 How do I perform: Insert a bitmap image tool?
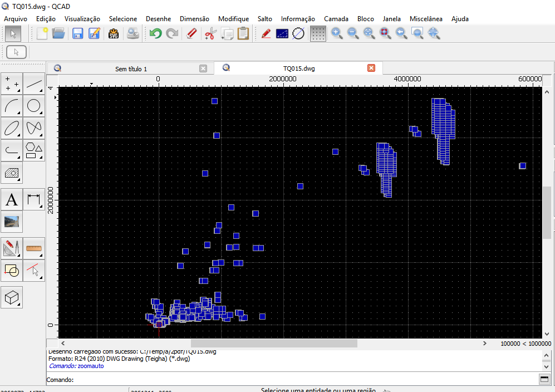(x=12, y=222)
